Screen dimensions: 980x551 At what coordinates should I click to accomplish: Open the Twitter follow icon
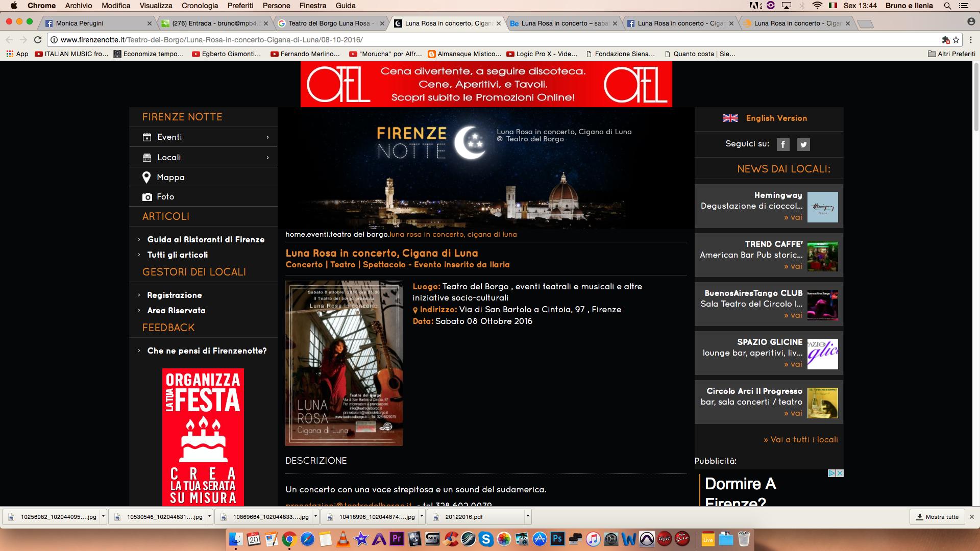coord(803,144)
